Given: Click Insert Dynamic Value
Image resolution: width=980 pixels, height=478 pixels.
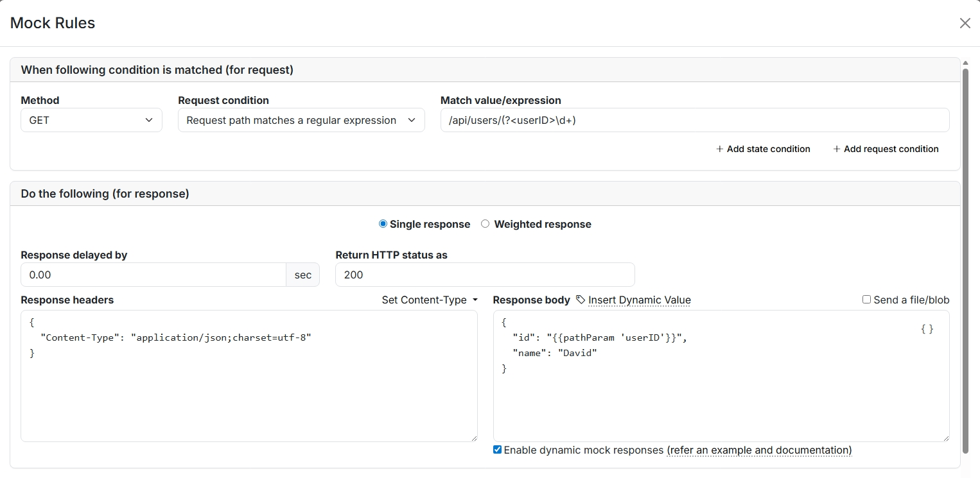Looking at the screenshot, I should click(x=640, y=300).
